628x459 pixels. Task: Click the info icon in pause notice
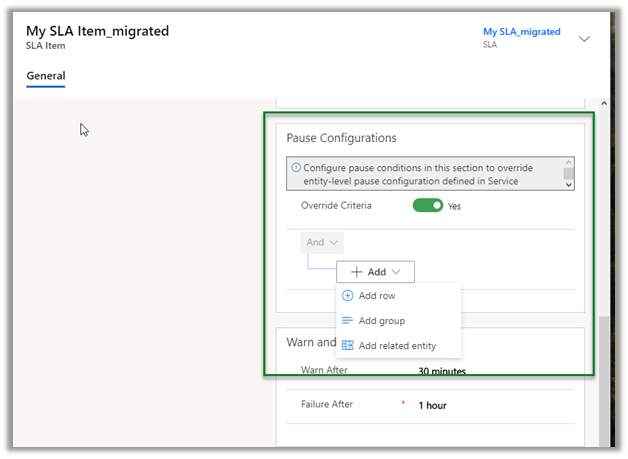tap(295, 168)
